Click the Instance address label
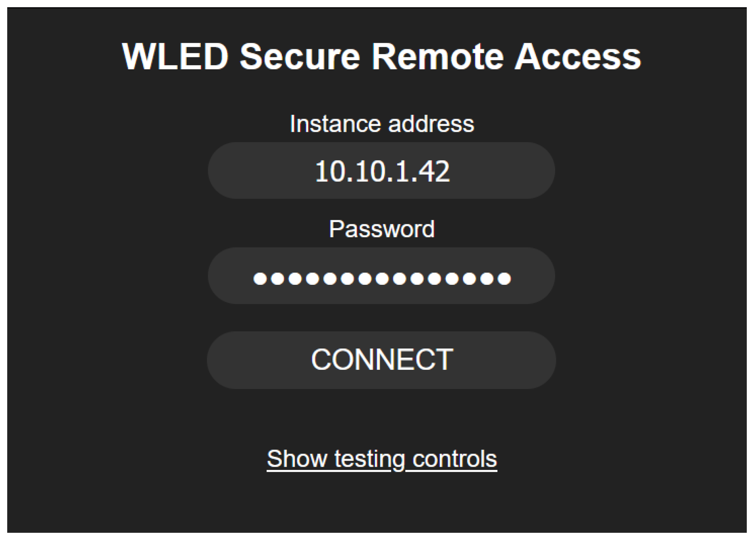This screenshot has height=544, width=756. coord(382,124)
